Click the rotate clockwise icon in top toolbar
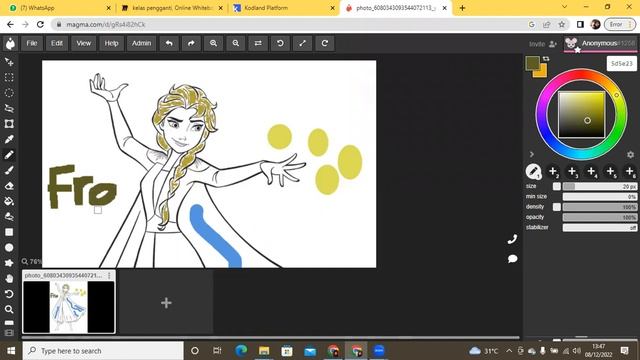 [324, 43]
